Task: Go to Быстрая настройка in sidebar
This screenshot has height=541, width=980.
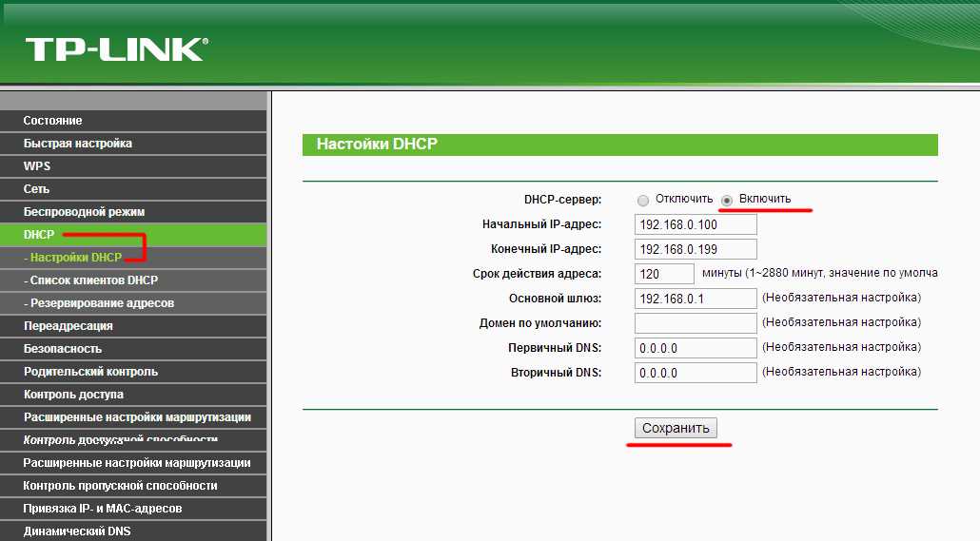Action: pos(78,144)
